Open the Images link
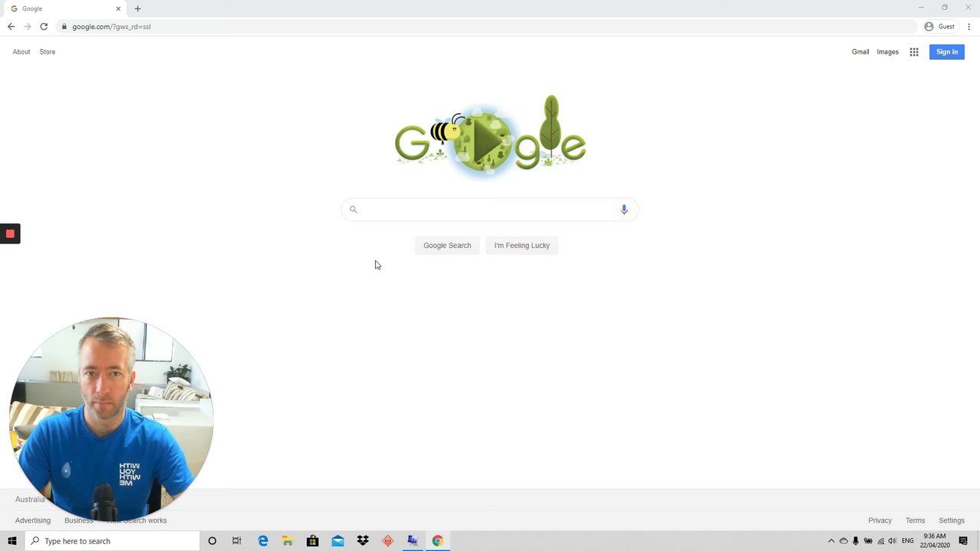 coord(887,52)
